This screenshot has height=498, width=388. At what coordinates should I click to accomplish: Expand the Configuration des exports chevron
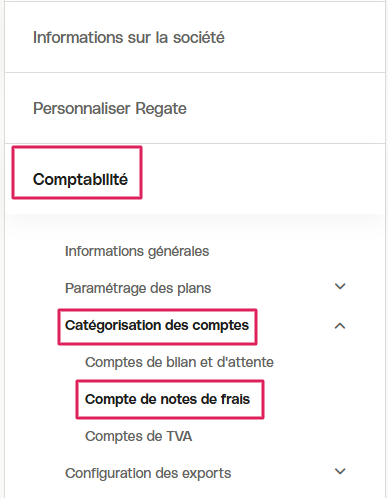tap(340, 471)
